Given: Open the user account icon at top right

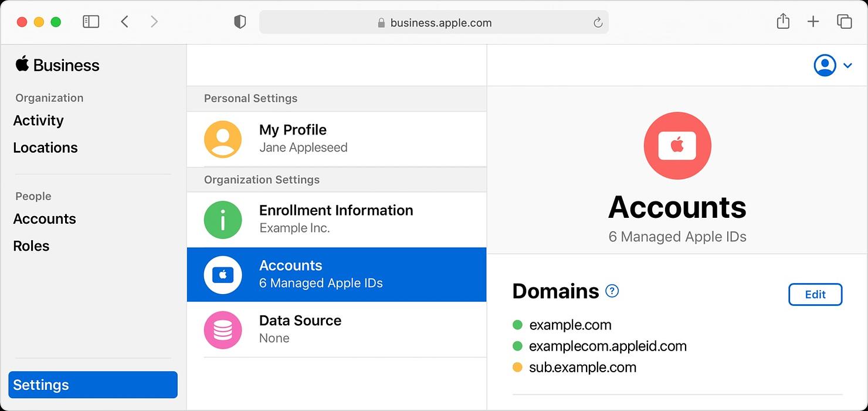Looking at the screenshot, I should tap(825, 65).
